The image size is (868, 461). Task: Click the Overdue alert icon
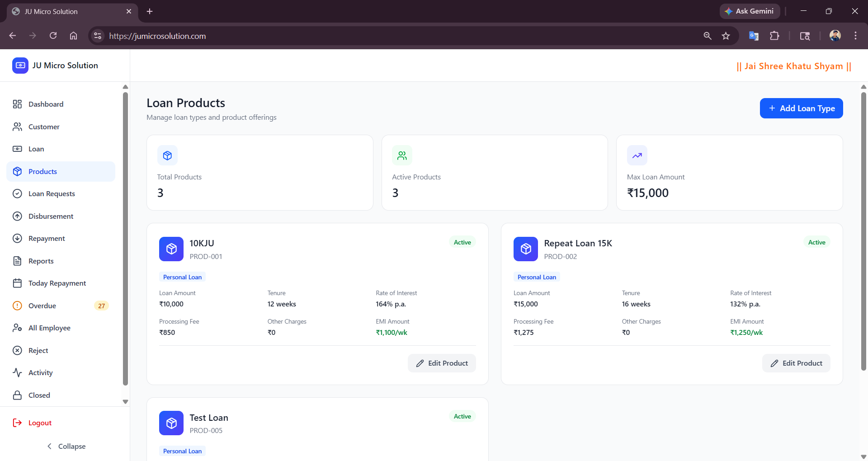click(17, 306)
